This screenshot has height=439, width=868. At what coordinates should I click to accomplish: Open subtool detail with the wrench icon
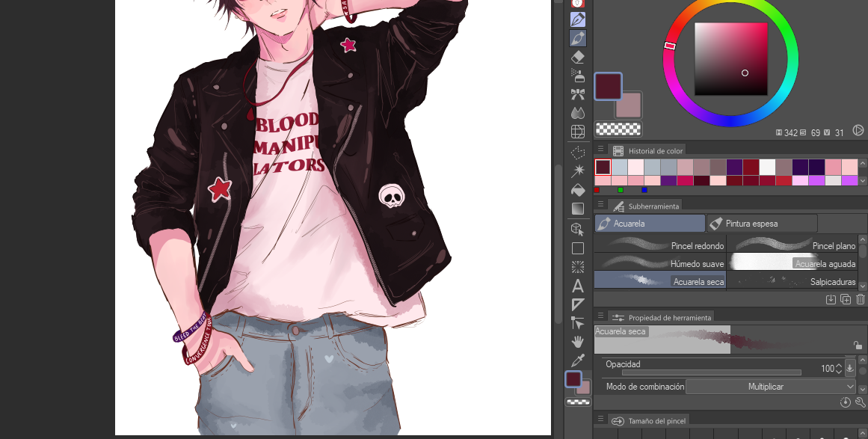tap(861, 402)
